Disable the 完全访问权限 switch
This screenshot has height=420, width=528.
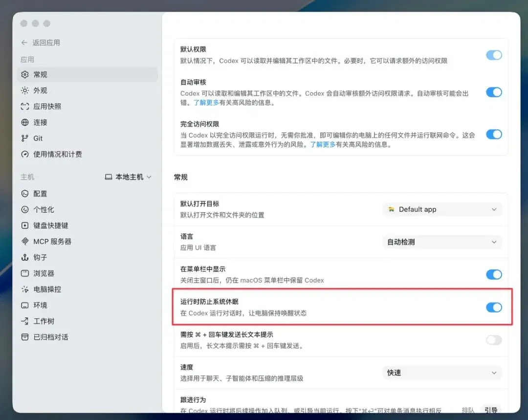pos(494,134)
